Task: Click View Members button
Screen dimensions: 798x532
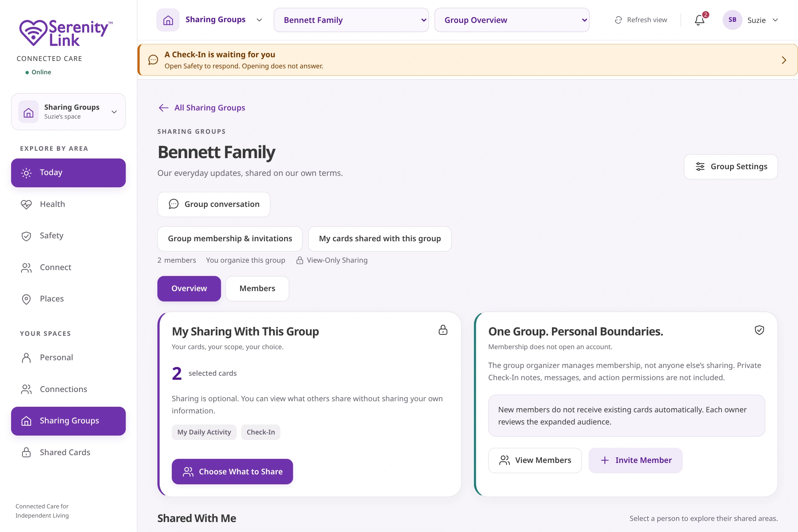Action: 535,460
